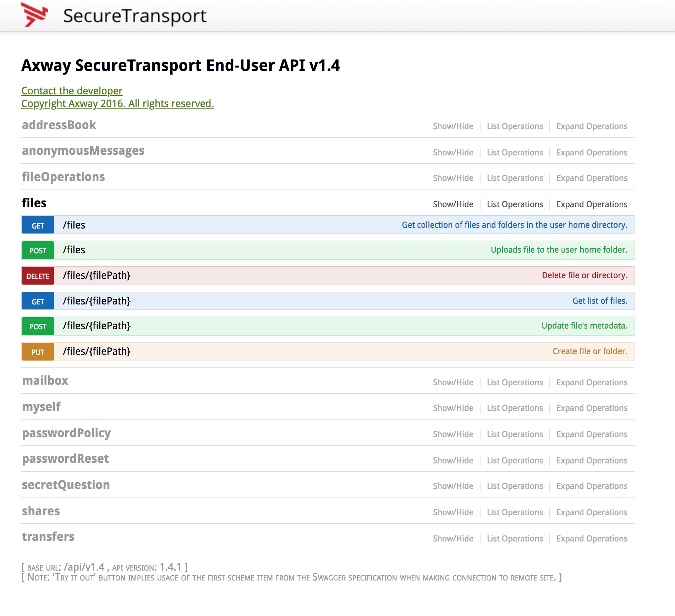The image size is (675, 616).
Task: Open 'Get collection of files and folders' operation
Action: (514, 225)
